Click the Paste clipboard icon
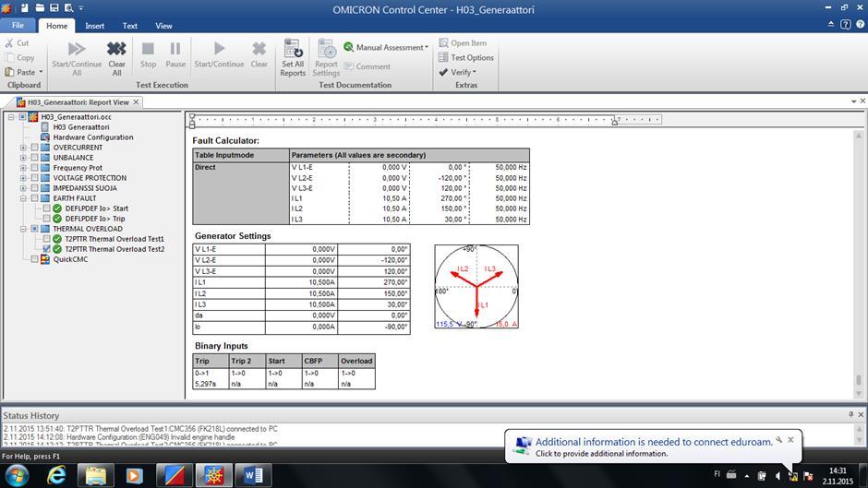The width and height of the screenshot is (868, 488). (x=9, y=72)
